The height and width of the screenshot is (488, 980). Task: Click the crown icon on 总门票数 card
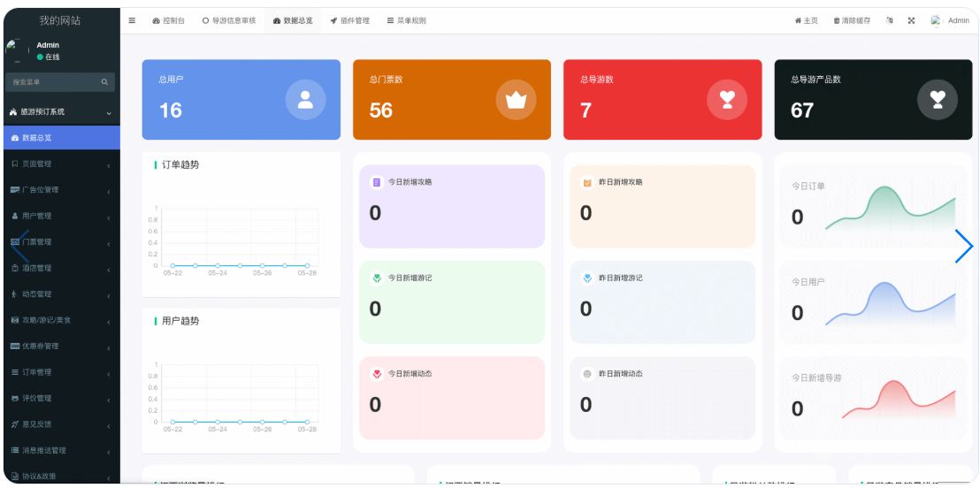click(516, 99)
